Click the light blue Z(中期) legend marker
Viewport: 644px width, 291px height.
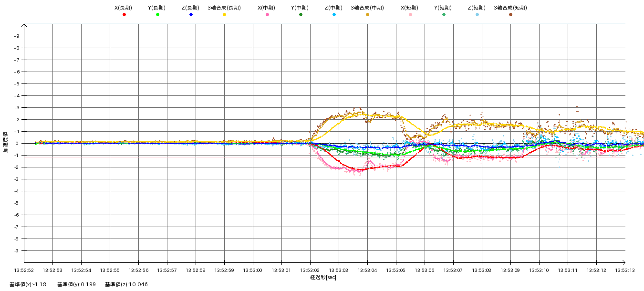[x=334, y=15]
